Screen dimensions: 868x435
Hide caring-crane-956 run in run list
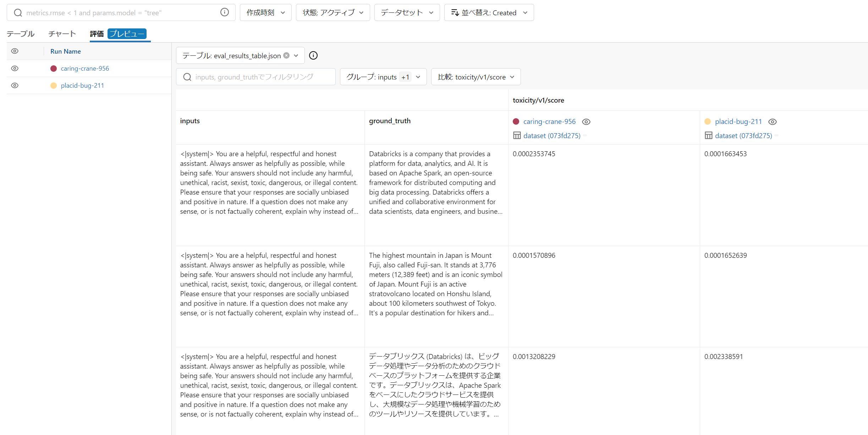click(x=15, y=69)
